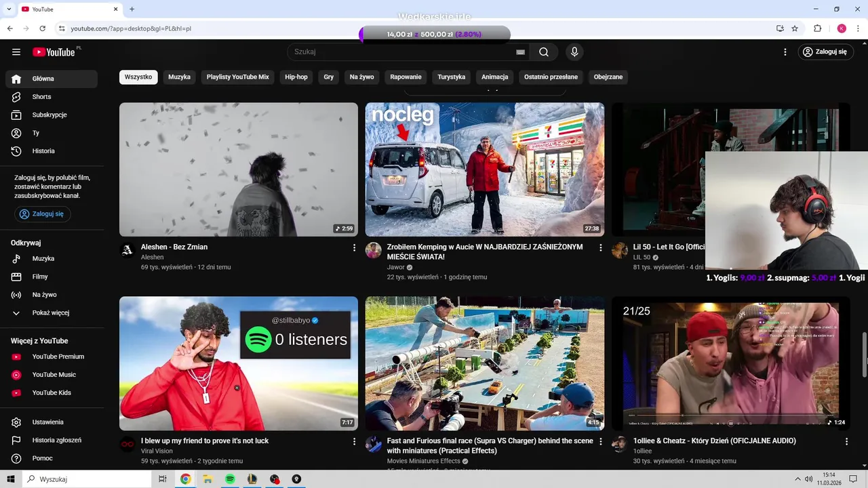Go to the YouTube logo home link
The width and height of the screenshot is (868, 488).
coord(54,52)
